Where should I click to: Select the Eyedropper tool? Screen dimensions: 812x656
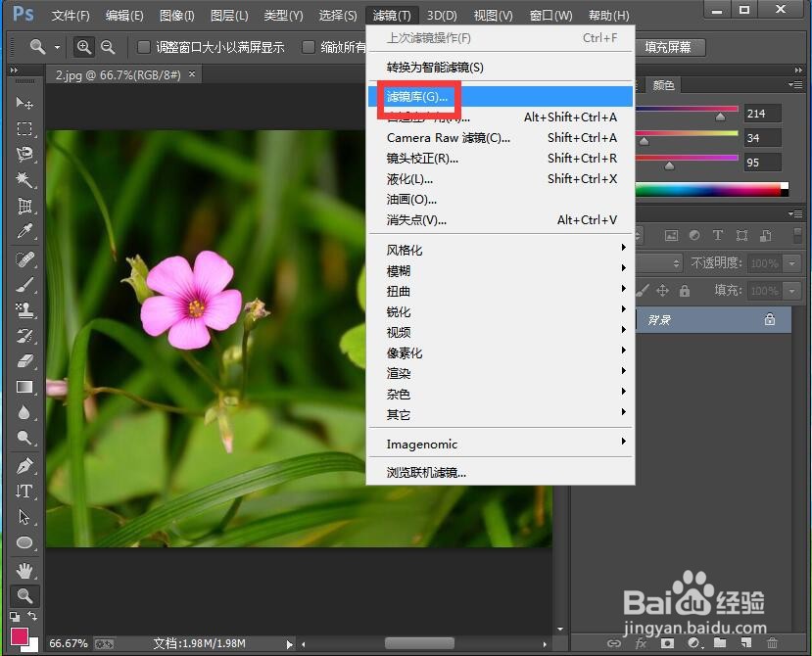[24, 231]
